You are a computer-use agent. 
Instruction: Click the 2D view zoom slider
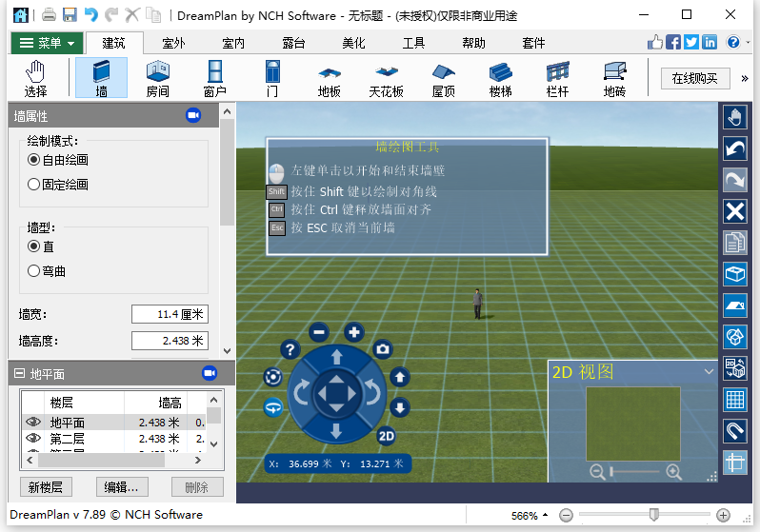click(634, 471)
